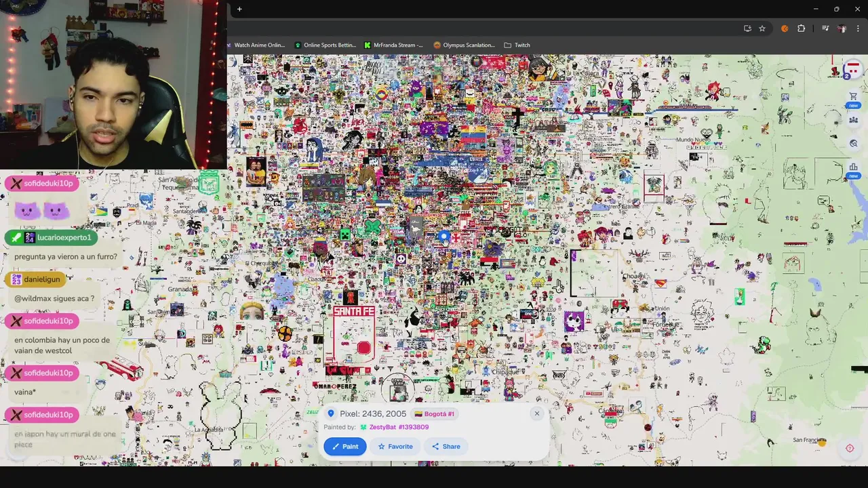868x488 pixels.
Task: Open painter ZestyBat #1393809 profile
Action: tap(399, 427)
